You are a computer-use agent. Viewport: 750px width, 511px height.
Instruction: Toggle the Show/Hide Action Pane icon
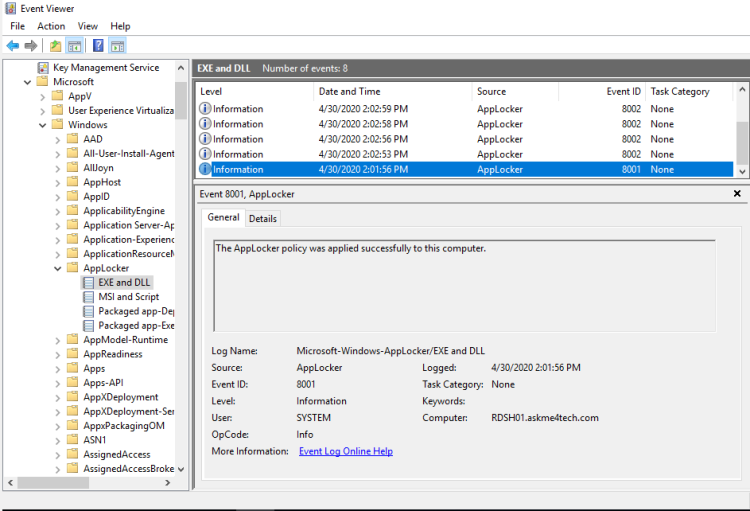coord(117,46)
